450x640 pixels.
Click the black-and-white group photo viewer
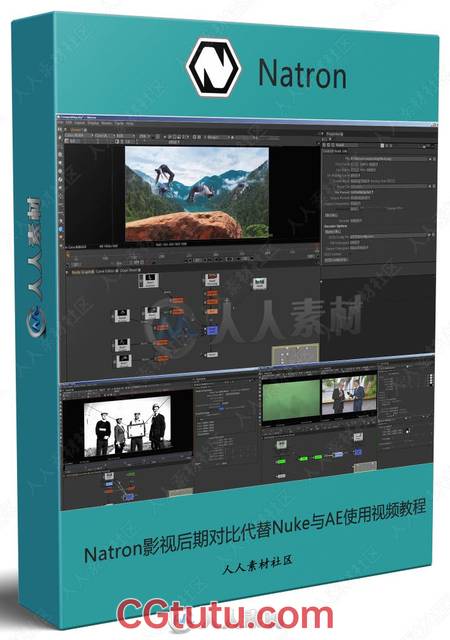click(127, 426)
